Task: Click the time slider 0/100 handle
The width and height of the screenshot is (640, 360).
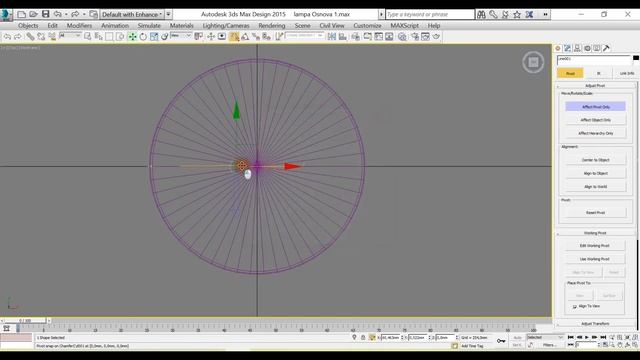Action: [25, 321]
